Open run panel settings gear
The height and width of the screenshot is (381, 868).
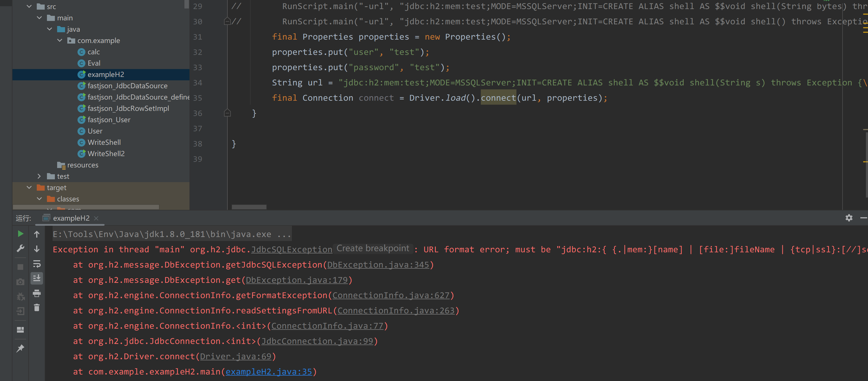[849, 218]
